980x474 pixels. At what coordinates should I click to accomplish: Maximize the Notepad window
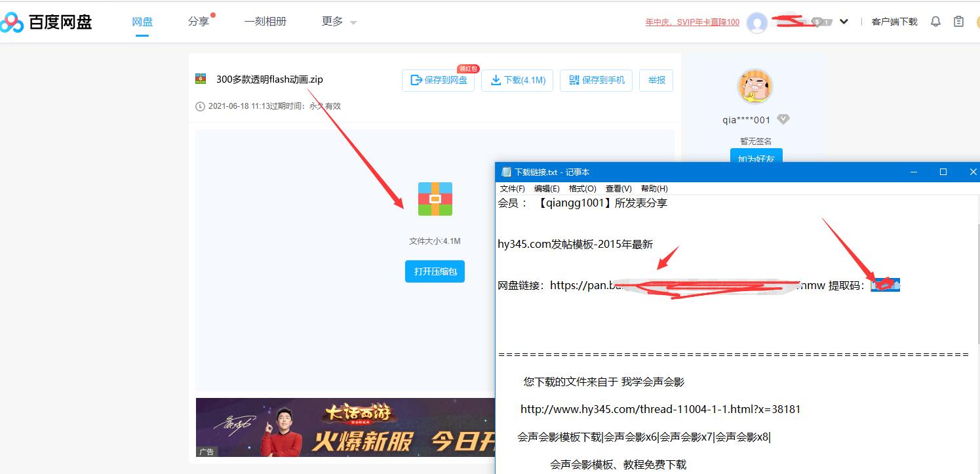943,172
